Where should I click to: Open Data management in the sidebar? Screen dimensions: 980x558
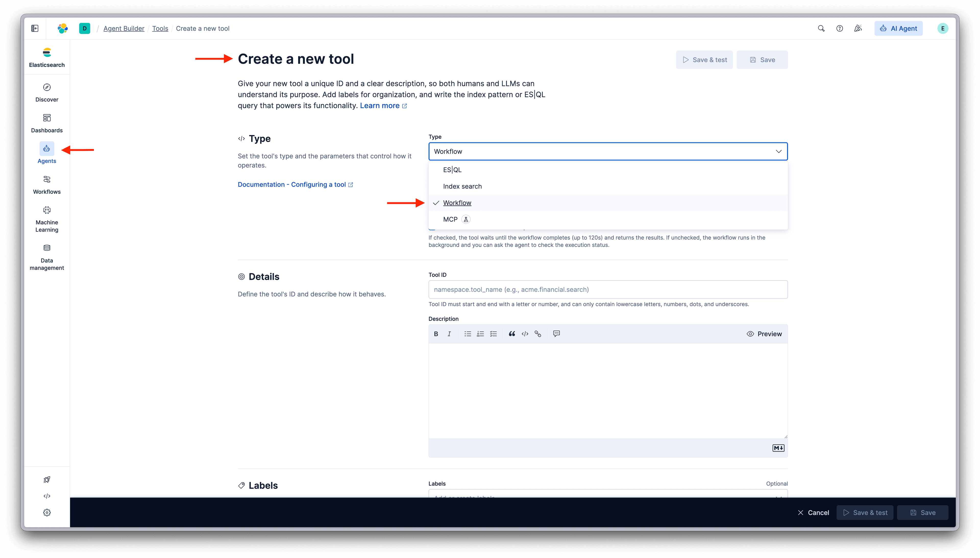tap(46, 256)
